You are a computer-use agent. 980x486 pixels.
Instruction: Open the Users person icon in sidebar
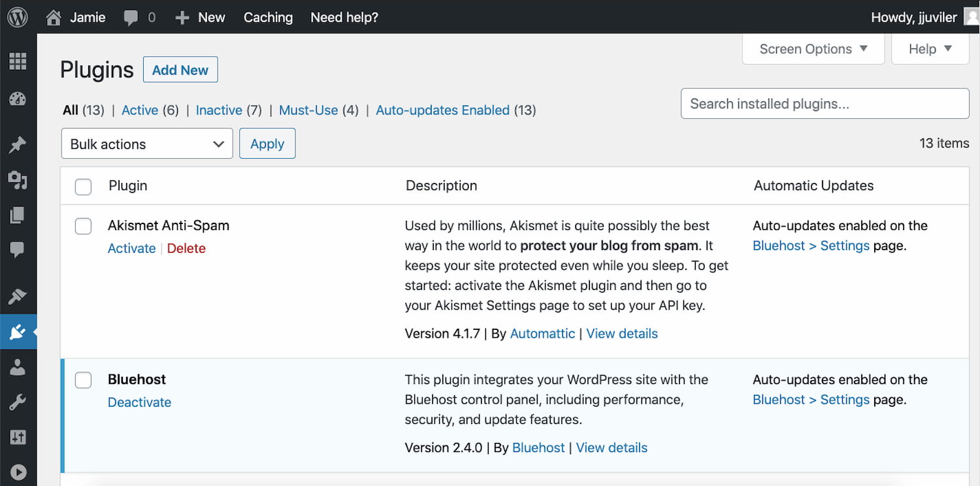18,367
